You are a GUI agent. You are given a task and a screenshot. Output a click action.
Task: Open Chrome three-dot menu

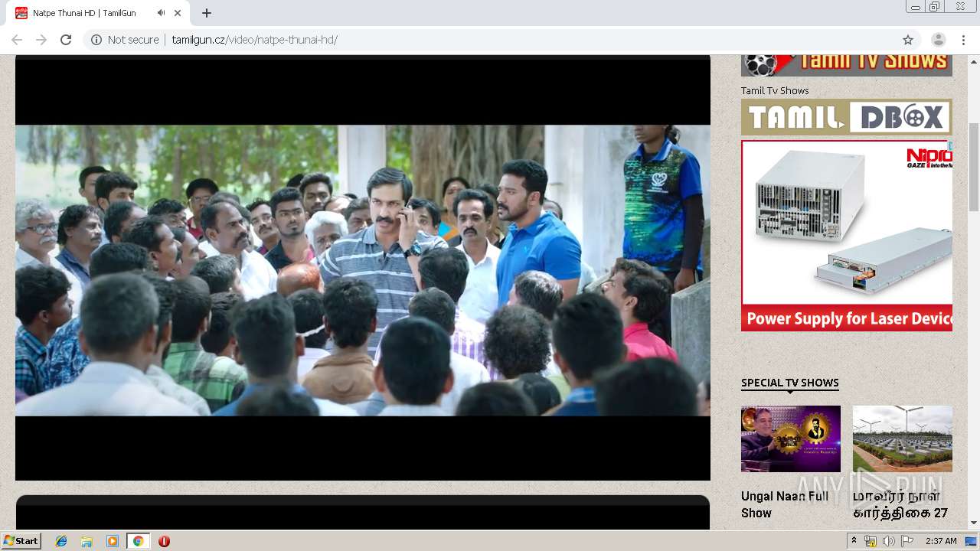(x=963, y=40)
